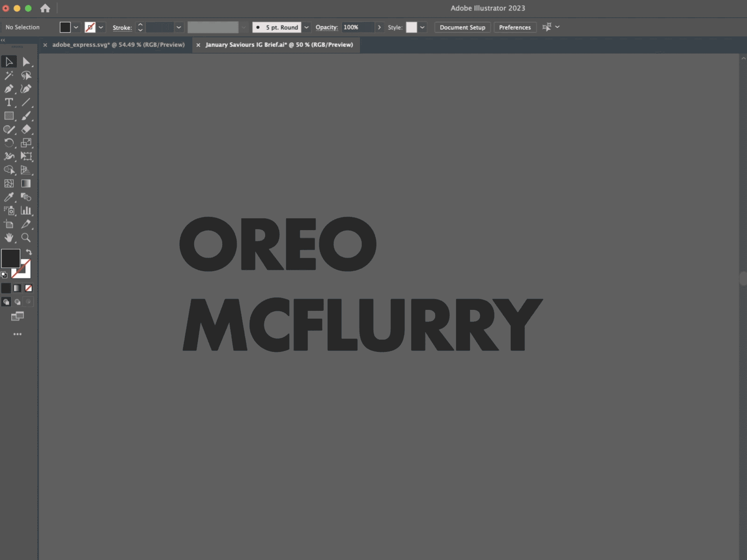The height and width of the screenshot is (560, 747).
Task: Click the control bar fill swatch
Action: click(65, 27)
